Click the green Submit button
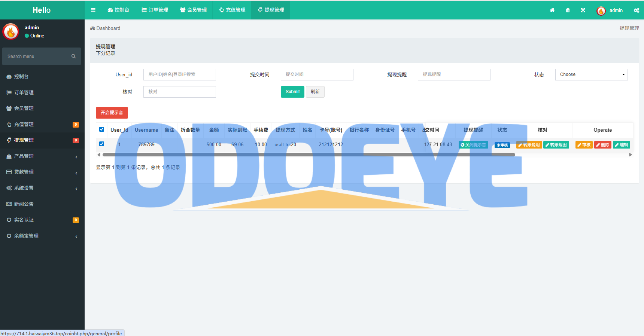Image resolution: width=644 pixels, height=336 pixels. pyautogui.click(x=292, y=92)
